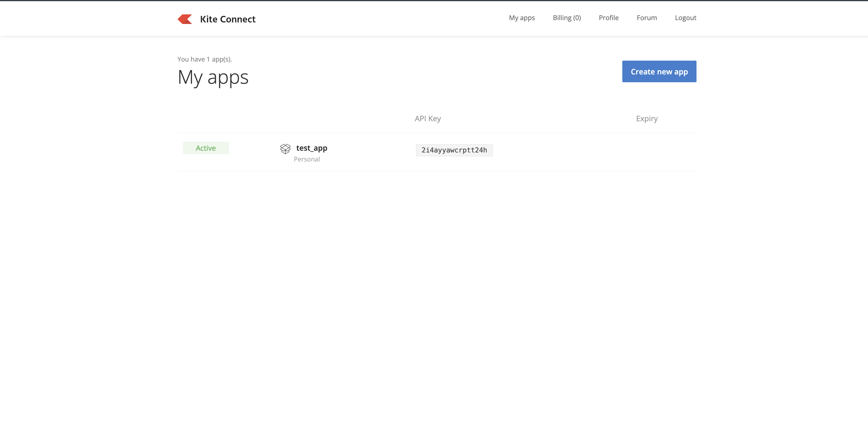The height and width of the screenshot is (440, 868).
Task: Click the My apps page heading
Action: pos(213,77)
